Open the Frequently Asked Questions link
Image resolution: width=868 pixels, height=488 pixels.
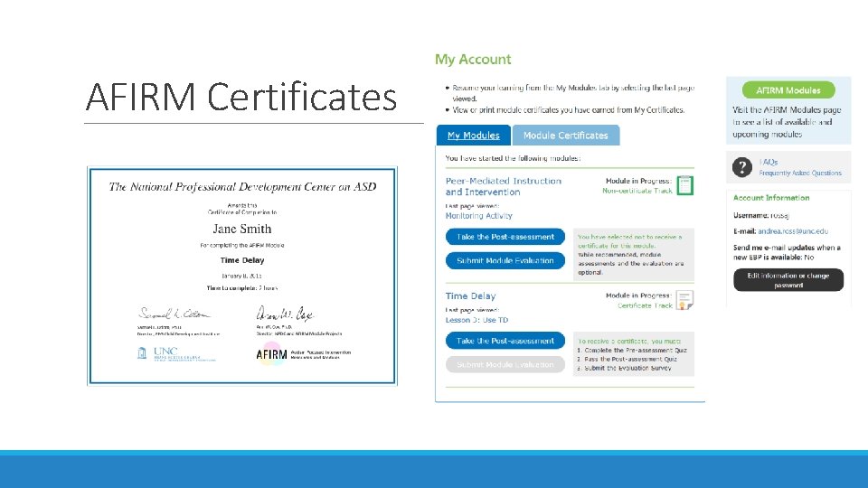800,174
